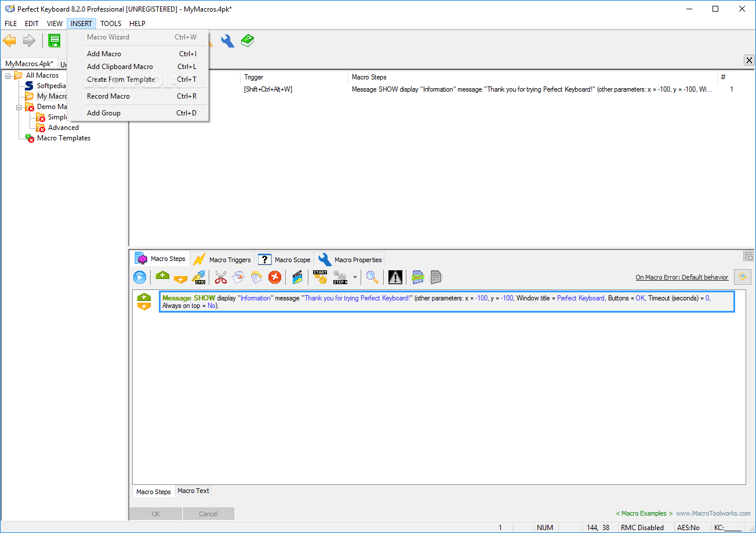Choose Record Macro from the menu
The height and width of the screenshot is (533, 756).
[138, 96]
